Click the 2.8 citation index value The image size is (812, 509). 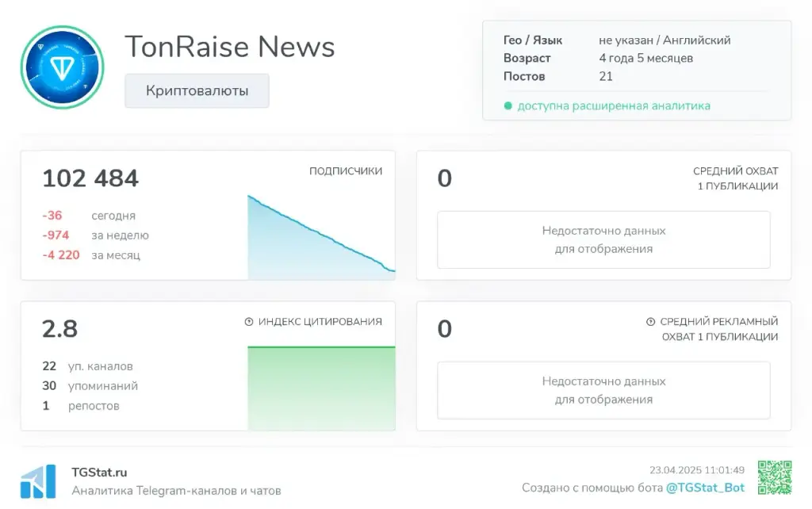pos(60,329)
